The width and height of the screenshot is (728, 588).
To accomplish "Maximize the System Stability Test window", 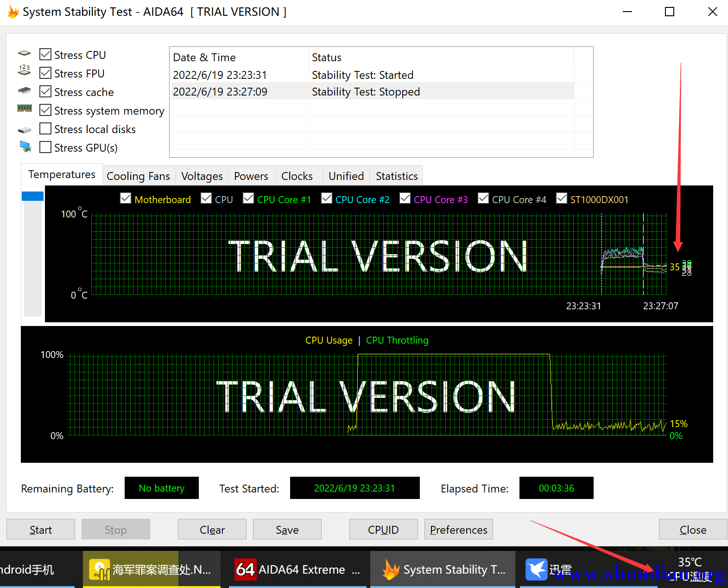I will click(670, 12).
